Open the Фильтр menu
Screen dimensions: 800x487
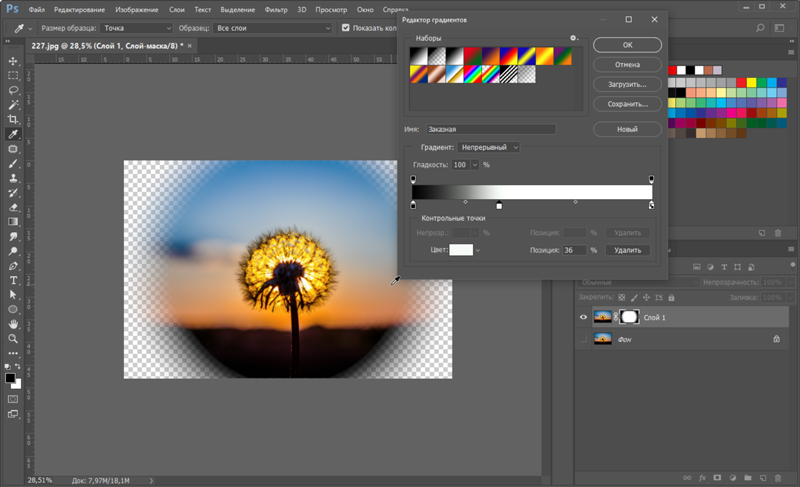point(276,8)
